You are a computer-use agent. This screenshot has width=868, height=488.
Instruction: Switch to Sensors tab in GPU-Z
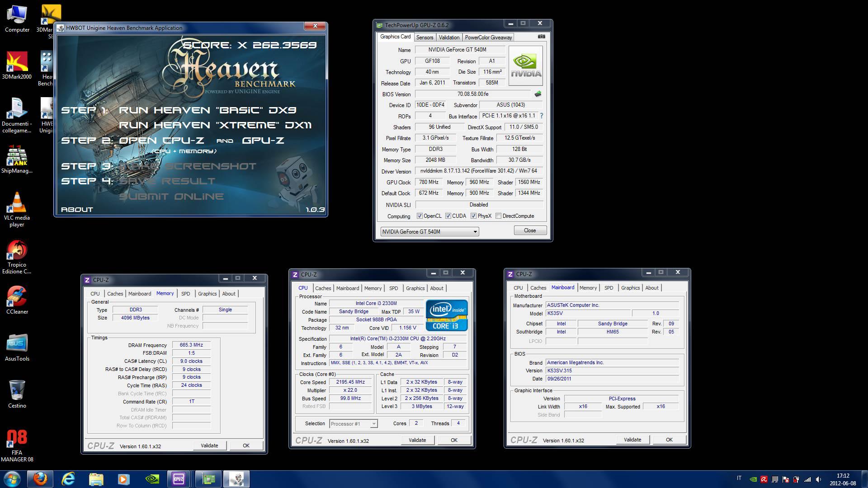coord(425,37)
